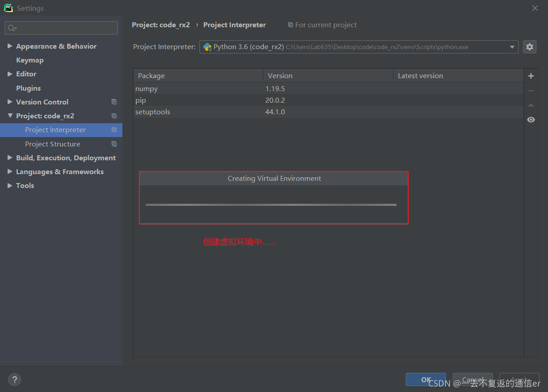Click the PyCharm logo in title bar
Screen dimensions: 548x392
coord(8,8)
